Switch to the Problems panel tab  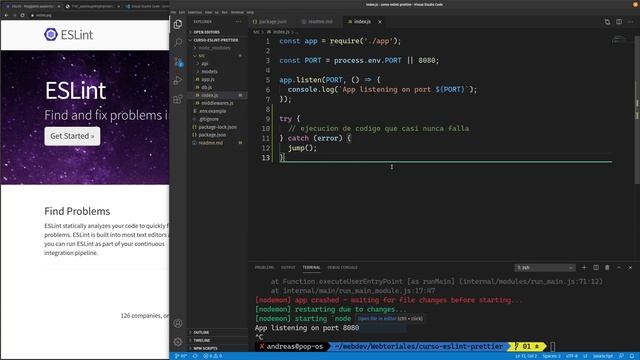point(264,267)
